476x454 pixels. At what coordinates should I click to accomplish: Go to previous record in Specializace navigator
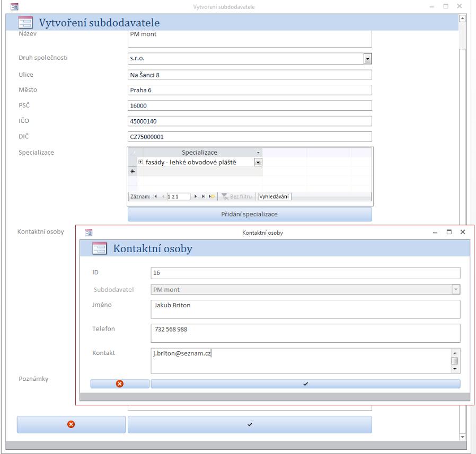coord(163,197)
